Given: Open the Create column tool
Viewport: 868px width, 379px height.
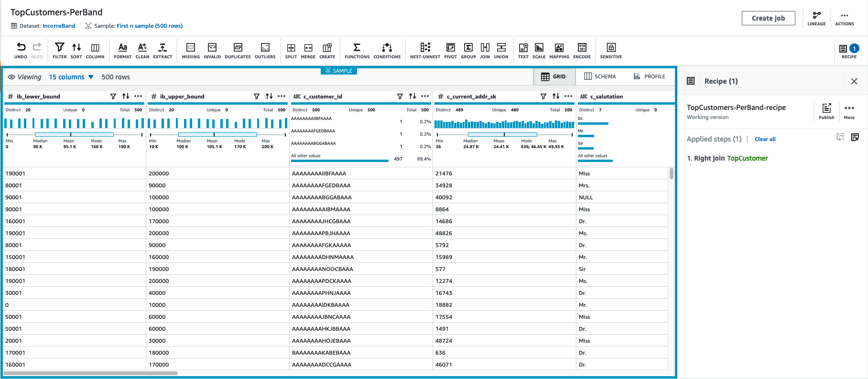Looking at the screenshot, I should pos(327,50).
